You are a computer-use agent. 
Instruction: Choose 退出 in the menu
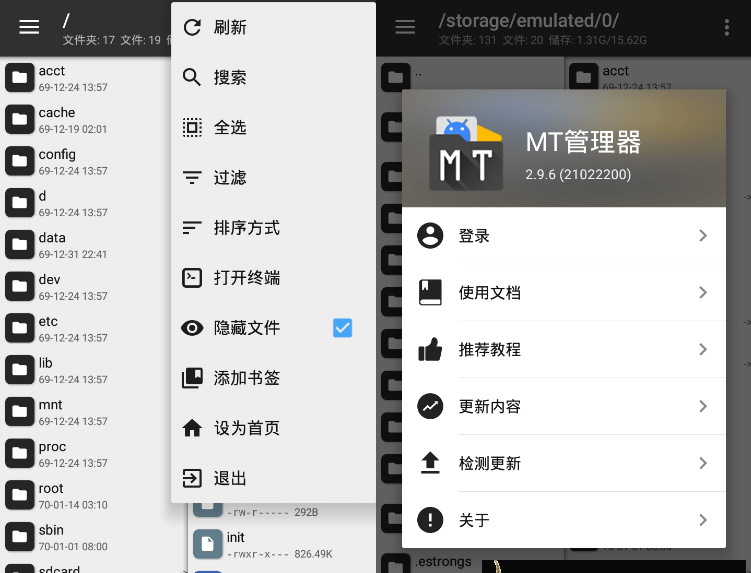tap(273, 478)
